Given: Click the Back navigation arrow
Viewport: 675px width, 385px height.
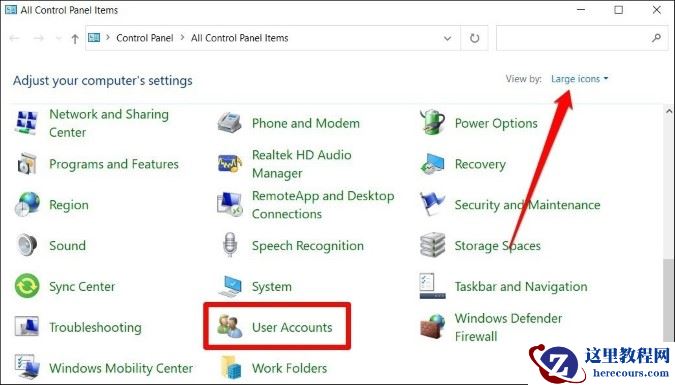Looking at the screenshot, I should pos(14,38).
